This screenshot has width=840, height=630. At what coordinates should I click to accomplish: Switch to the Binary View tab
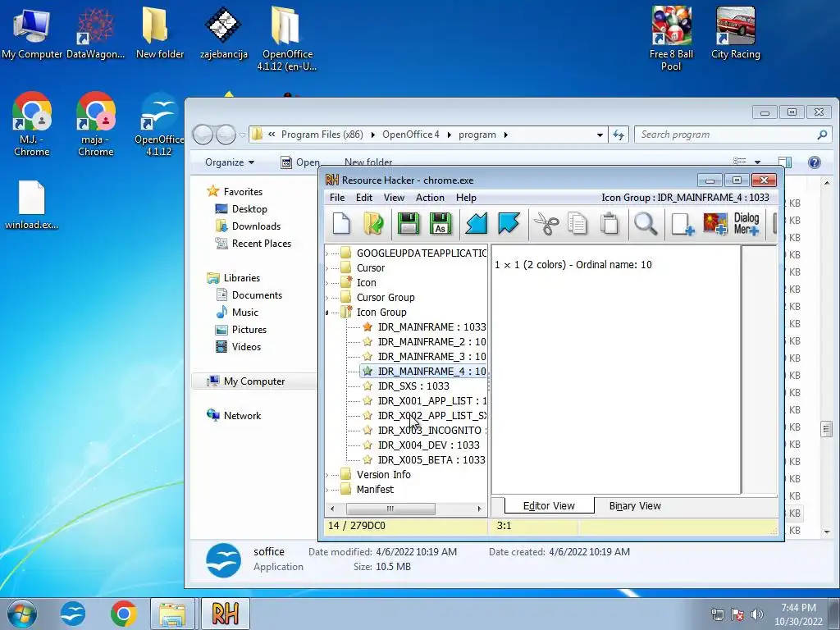coord(635,505)
